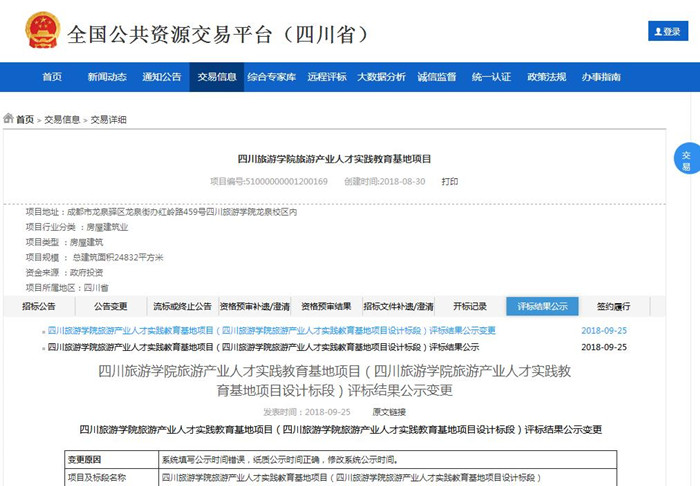Click the 资金来源 政府投资 line
Viewport: 700px width, 486px height.
64,273
